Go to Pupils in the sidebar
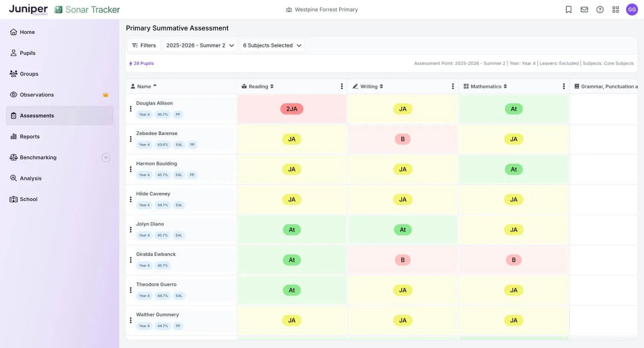This screenshot has height=348, width=644. point(60,53)
